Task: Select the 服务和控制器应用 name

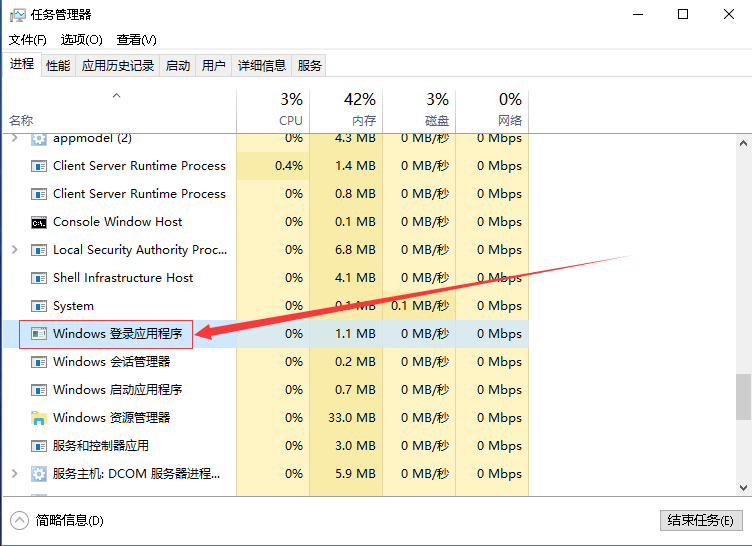Action: pos(101,446)
